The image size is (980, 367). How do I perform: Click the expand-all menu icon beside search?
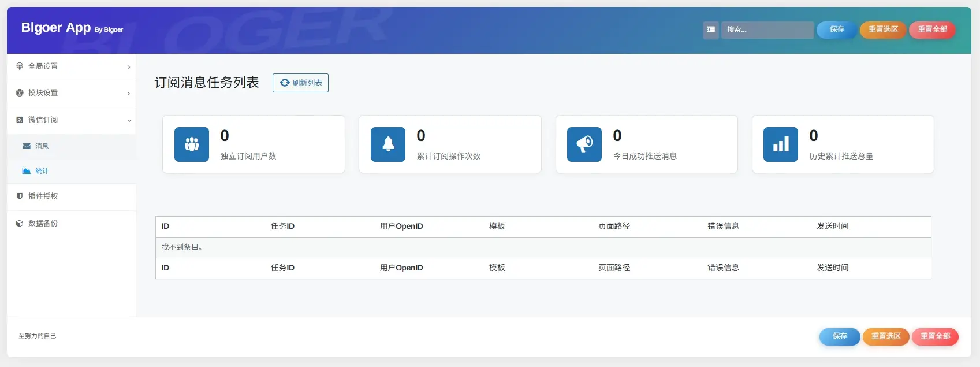click(x=711, y=29)
